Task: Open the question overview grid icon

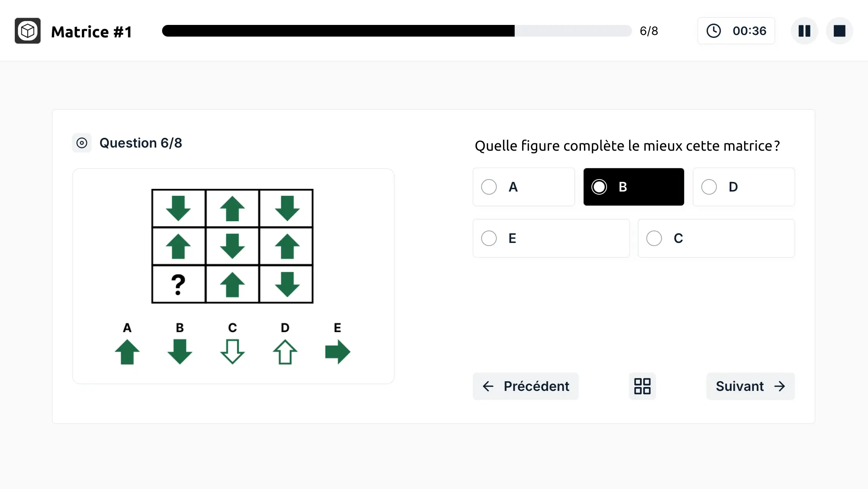Action: tap(642, 386)
